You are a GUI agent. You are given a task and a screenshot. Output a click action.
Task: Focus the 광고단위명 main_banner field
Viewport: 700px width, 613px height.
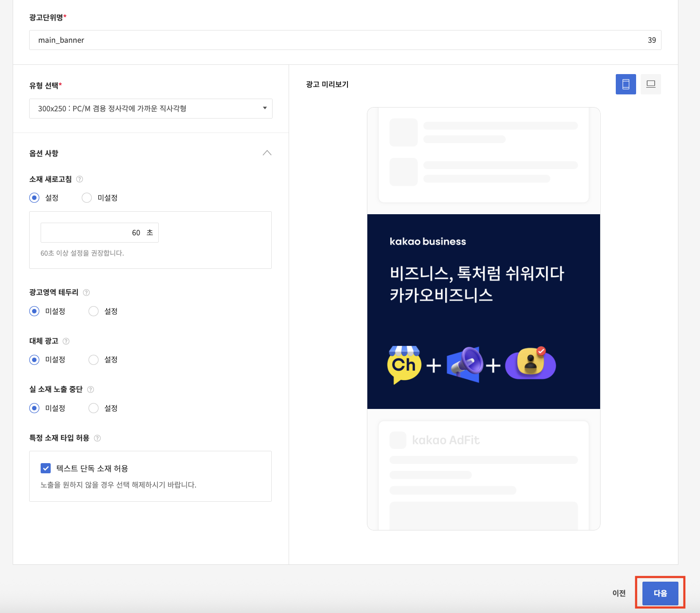coord(345,40)
